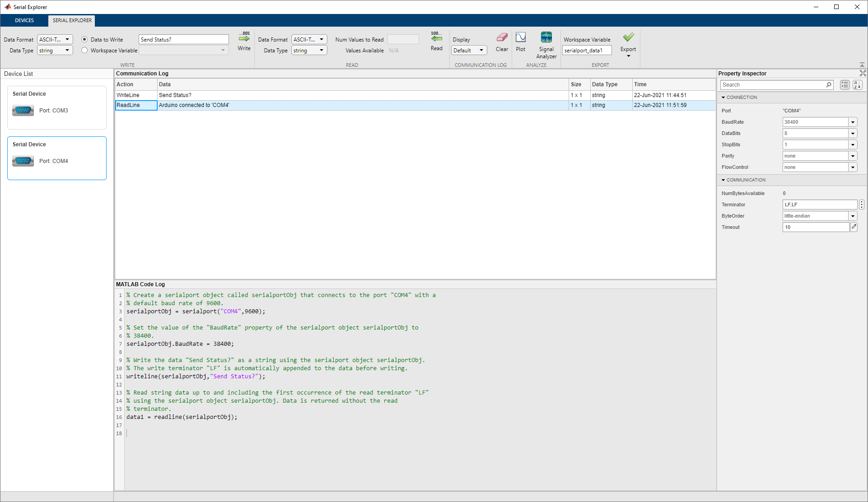This screenshot has width=868, height=502.
Task: Sort properties alphabetically in Property Inspector
Action: (857, 85)
